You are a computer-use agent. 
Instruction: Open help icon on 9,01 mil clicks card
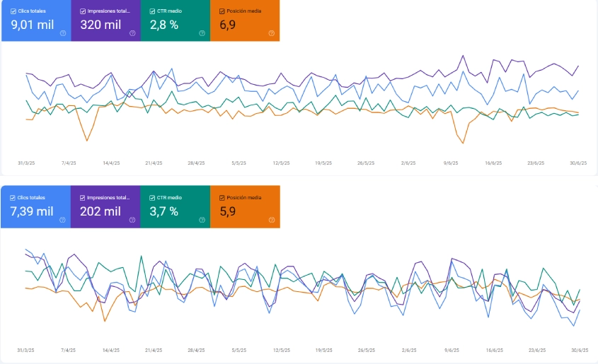(x=63, y=33)
